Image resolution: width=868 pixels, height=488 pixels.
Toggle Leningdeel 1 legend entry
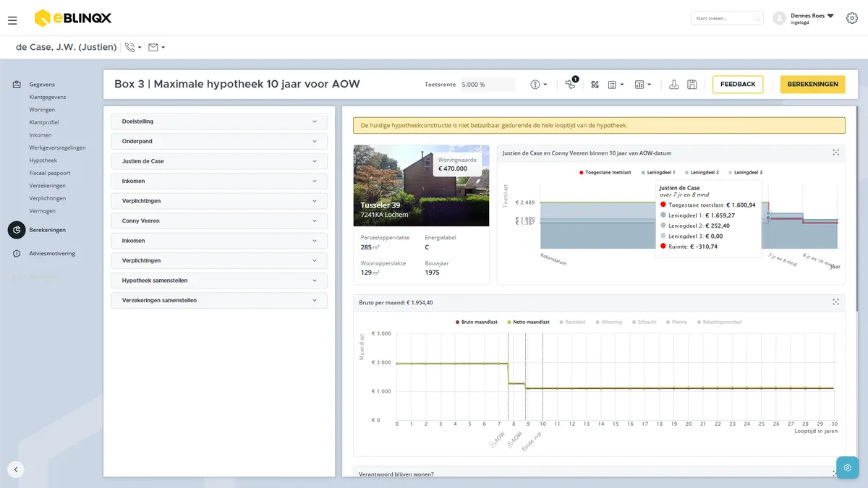(658, 173)
